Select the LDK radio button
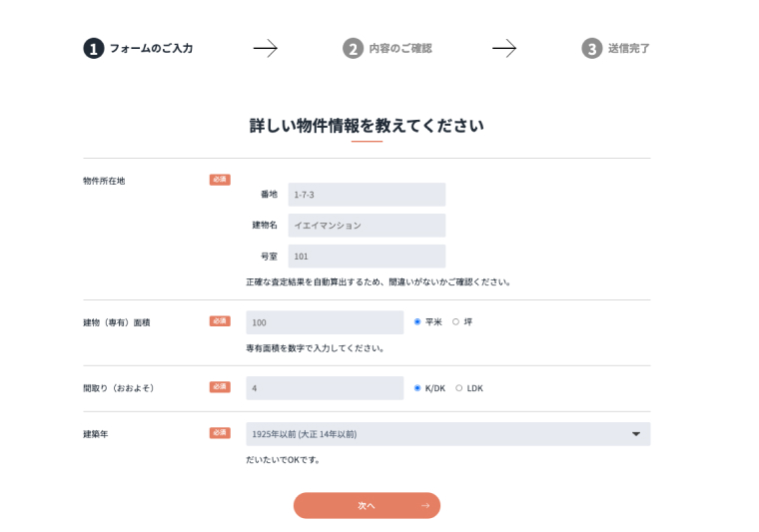759x532 pixels. click(x=458, y=388)
